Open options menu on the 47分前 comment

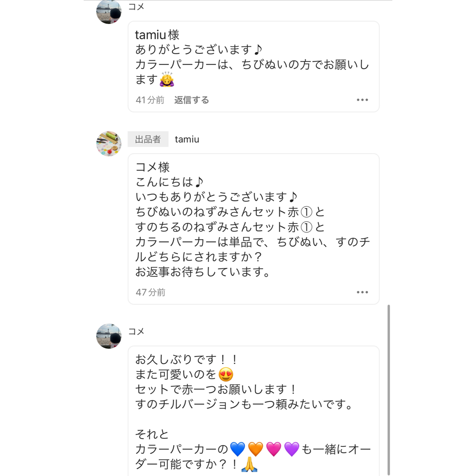[x=362, y=292]
